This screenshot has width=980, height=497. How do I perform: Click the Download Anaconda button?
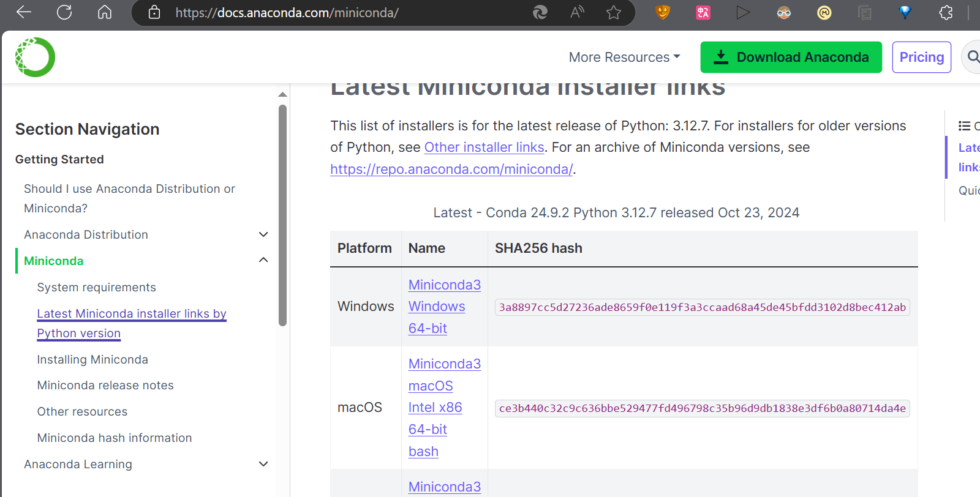[791, 57]
